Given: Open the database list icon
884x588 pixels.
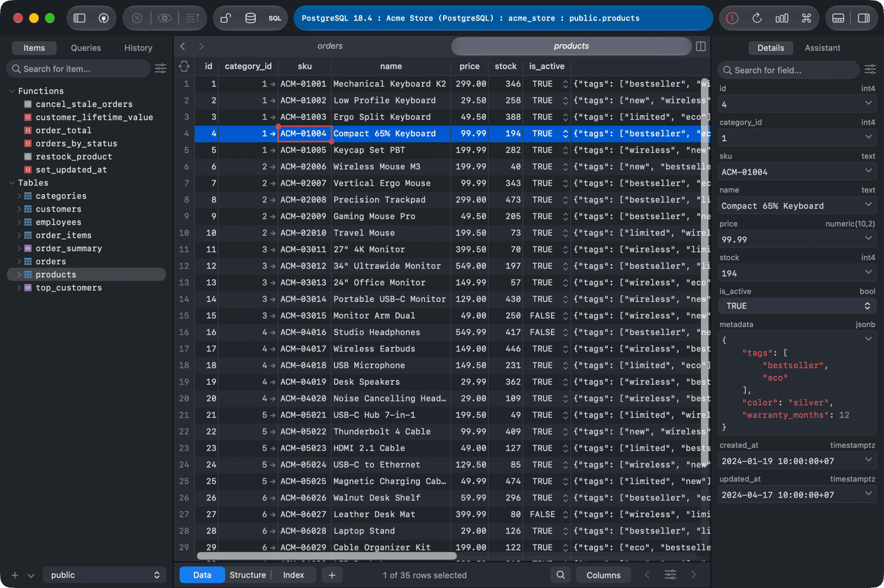Looking at the screenshot, I should [x=250, y=18].
